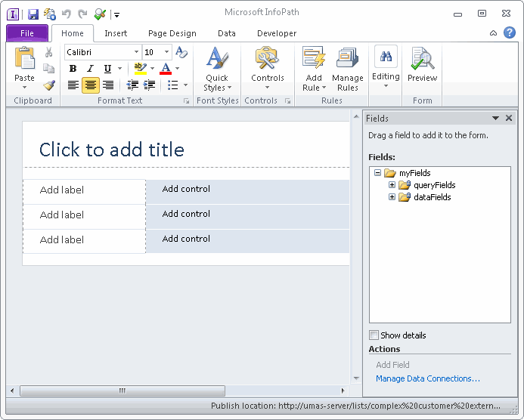524x420 pixels.
Task: Enable the Show details checkbox
Action: 374,335
